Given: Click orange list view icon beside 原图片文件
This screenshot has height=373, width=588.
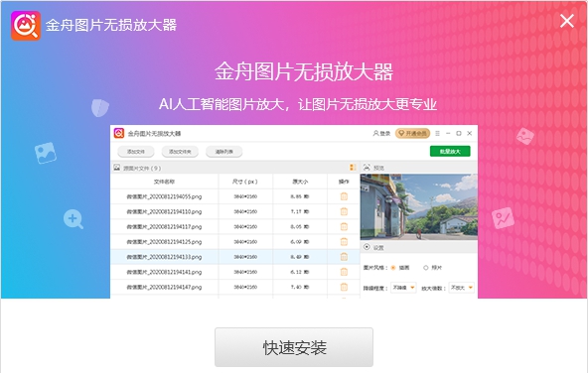Looking at the screenshot, I should (x=353, y=168).
